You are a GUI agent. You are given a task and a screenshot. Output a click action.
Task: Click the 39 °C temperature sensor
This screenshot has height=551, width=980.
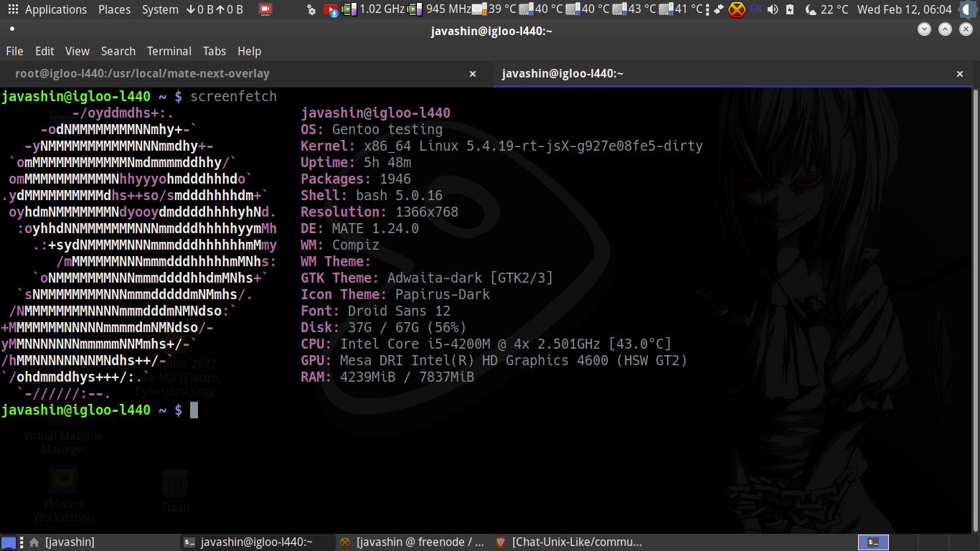(x=494, y=9)
